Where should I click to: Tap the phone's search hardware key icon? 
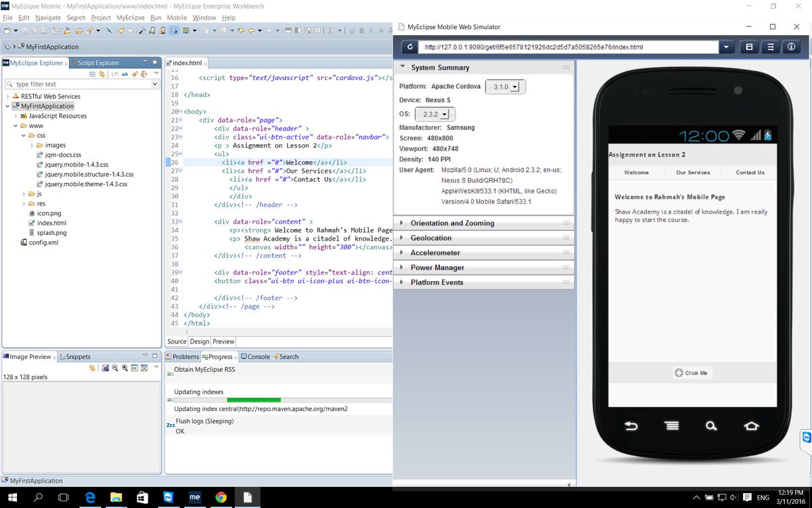tap(711, 426)
